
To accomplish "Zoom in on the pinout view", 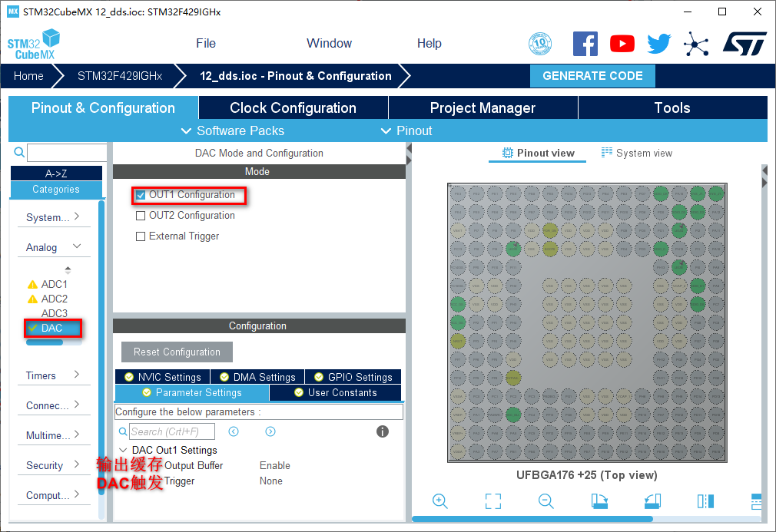I will point(440,501).
